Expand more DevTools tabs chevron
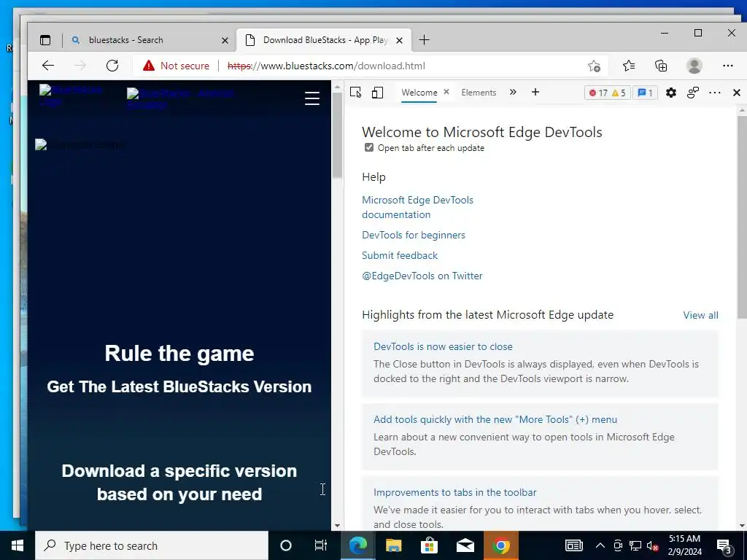The height and width of the screenshot is (560, 747). click(x=513, y=93)
